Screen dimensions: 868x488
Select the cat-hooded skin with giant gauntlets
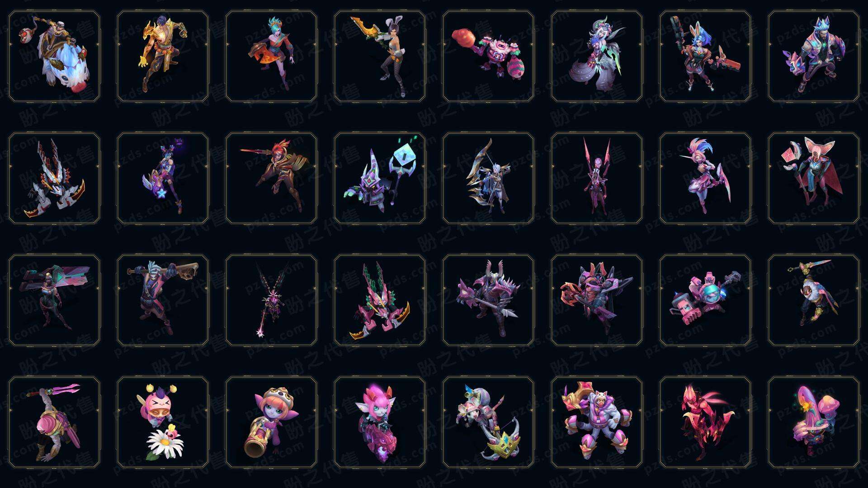[597, 422]
